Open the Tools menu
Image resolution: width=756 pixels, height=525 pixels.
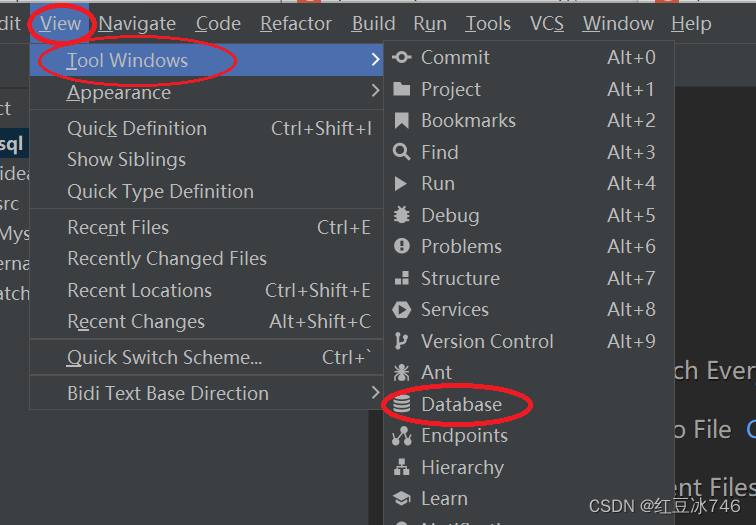point(487,24)
